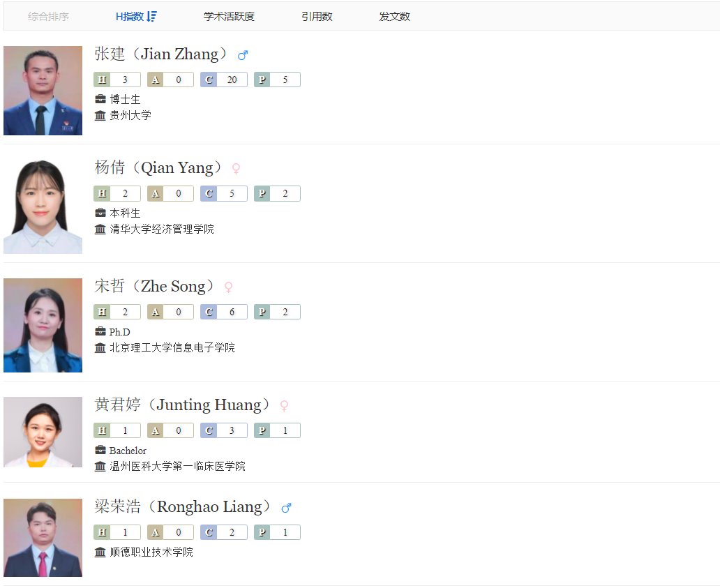Sort by 发文数 tab
Viewport: 720px width, 588px height.
pyautogui.click(x=394, y=17)
